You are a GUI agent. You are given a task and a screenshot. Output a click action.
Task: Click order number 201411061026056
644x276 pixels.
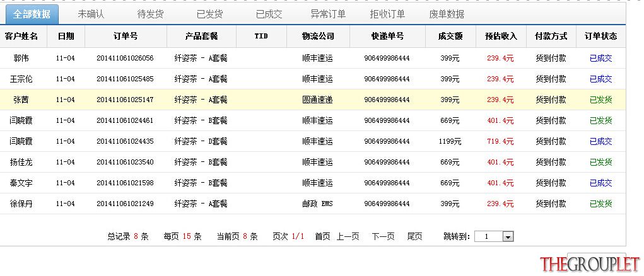(126, 58)
